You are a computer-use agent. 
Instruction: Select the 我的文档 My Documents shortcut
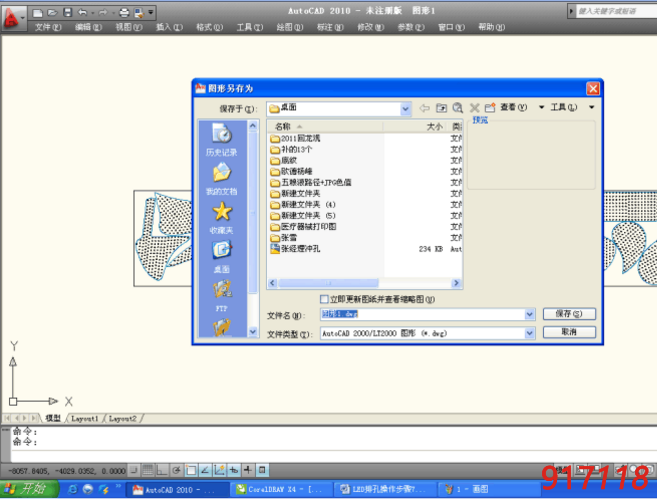pos(222,179)
